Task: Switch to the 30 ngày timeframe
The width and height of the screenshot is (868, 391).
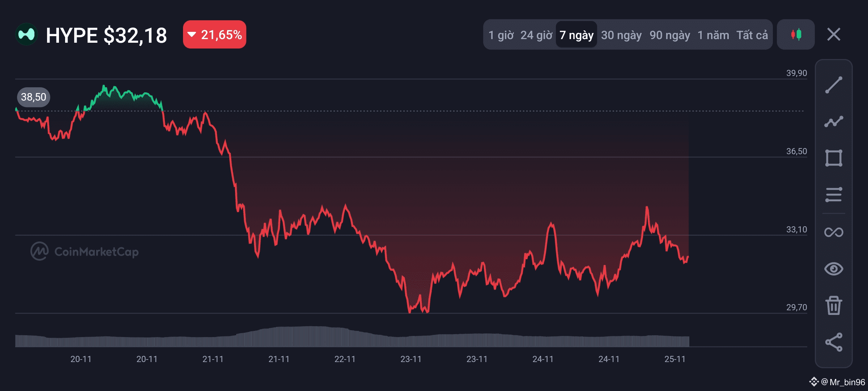Action: [x=621, y=35]
